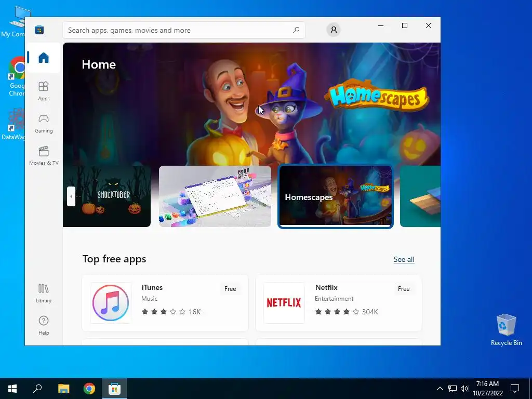Click the See all link for top free apps
The image size is (532, 399).
(404, 260)
